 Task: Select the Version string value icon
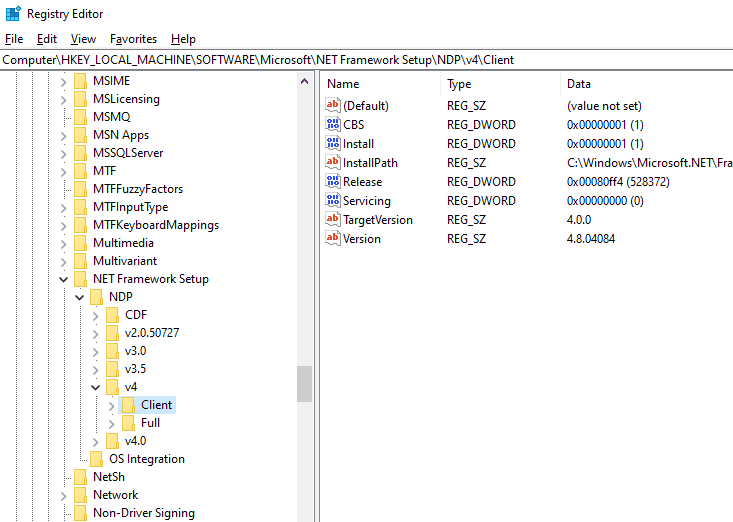click(x=333, y=238)
